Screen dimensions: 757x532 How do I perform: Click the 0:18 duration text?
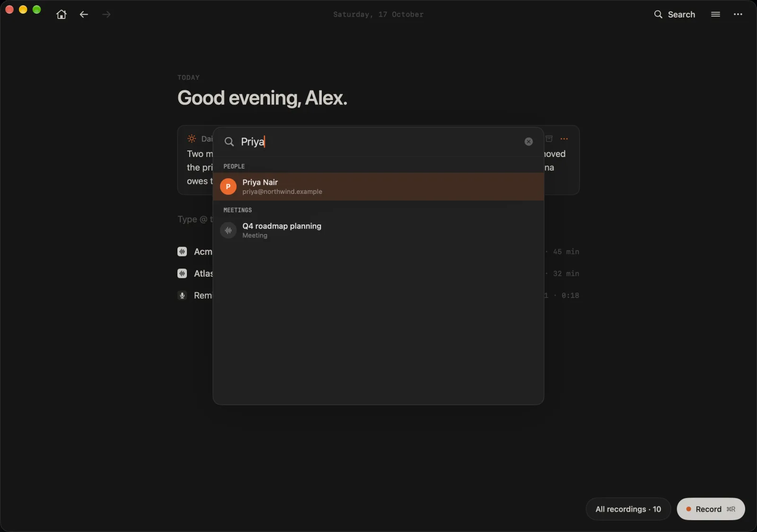[x=570, y=296]
